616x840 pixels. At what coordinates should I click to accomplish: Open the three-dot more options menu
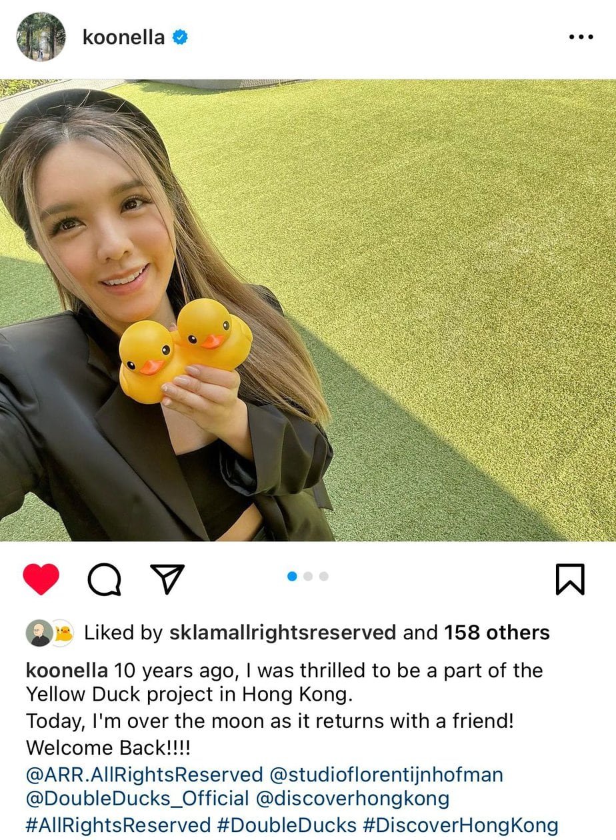click(x=581, y=37)
